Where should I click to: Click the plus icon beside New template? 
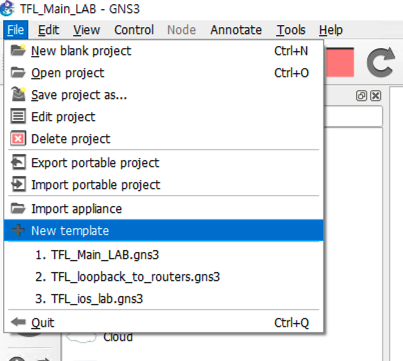tap(18, 230)
